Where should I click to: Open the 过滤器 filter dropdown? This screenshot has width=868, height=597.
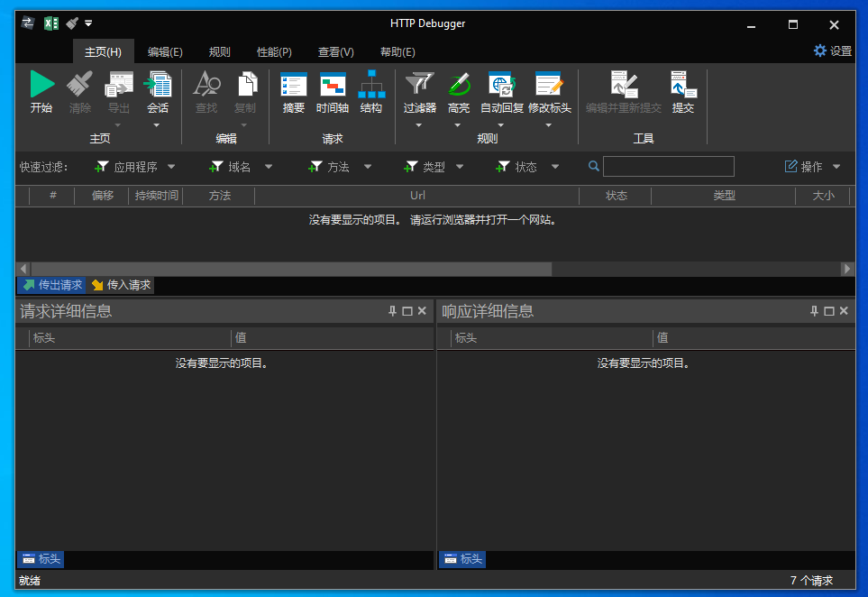(x=419, y=125)
